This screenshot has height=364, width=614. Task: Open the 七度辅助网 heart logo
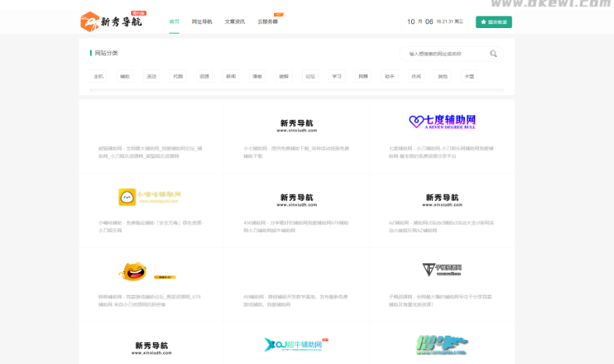pos(442,122)
